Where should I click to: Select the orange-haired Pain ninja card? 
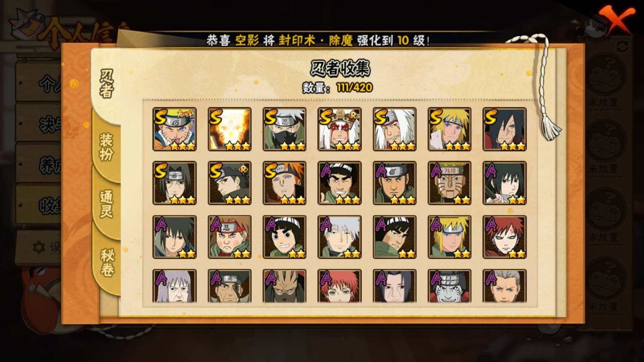click(284, 183)
